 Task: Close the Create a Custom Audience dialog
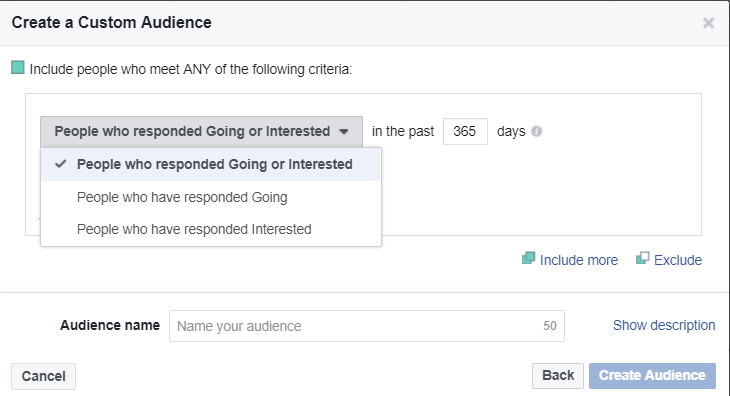click(x=708, y=23)
